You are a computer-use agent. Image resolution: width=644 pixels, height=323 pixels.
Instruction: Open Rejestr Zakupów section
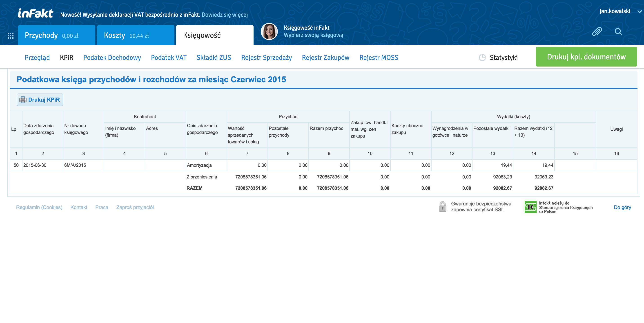(x=325, y=58)
